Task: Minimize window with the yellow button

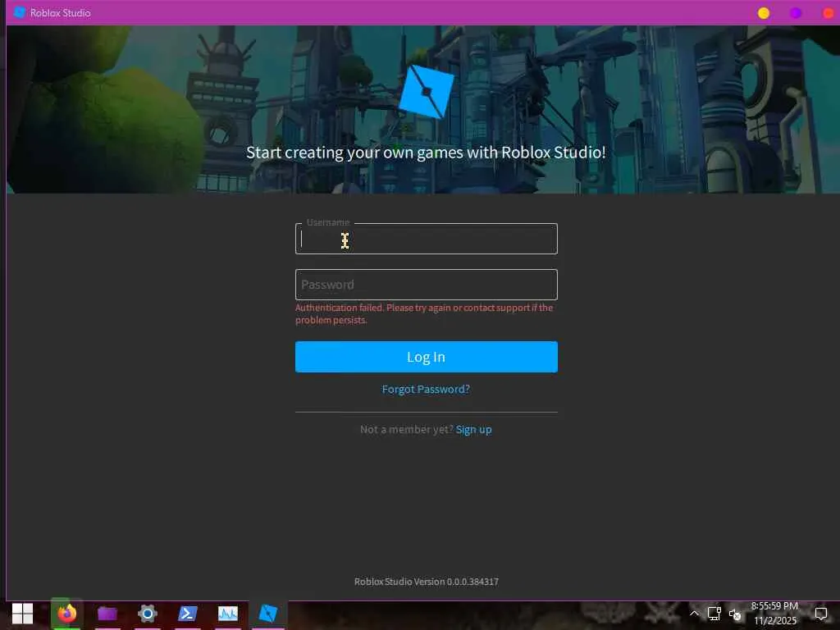Action: click(764, 13)
